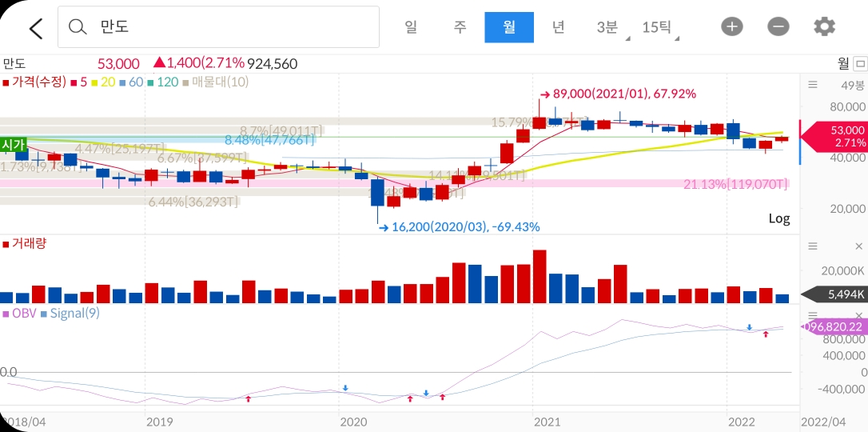This screenshot has width=868, height=432.
Task: Tap the green 시가 open-price marker
Action: 14,145
